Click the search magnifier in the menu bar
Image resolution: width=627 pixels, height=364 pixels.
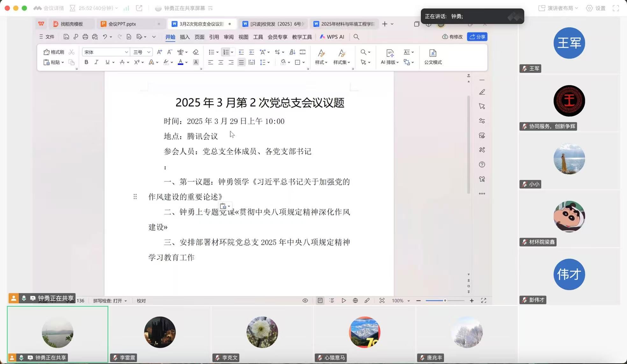[x=356, y=37]
